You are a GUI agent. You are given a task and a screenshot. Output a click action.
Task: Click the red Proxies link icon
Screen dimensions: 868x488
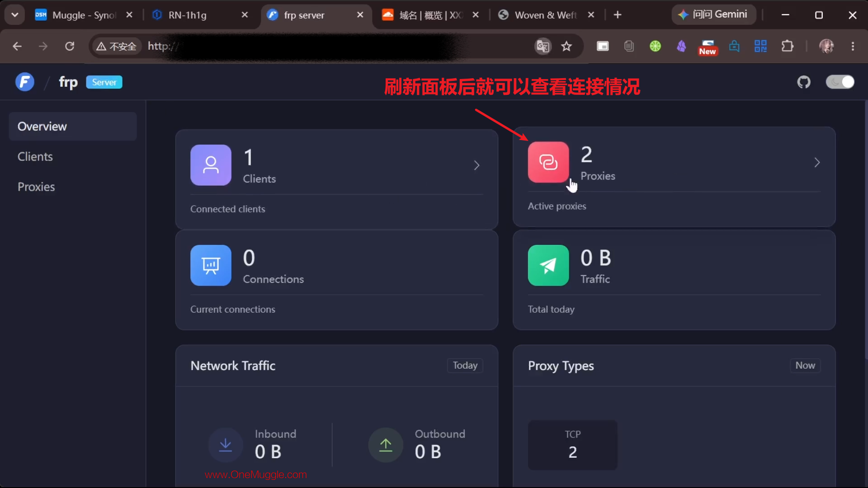(x=548, y=162)
